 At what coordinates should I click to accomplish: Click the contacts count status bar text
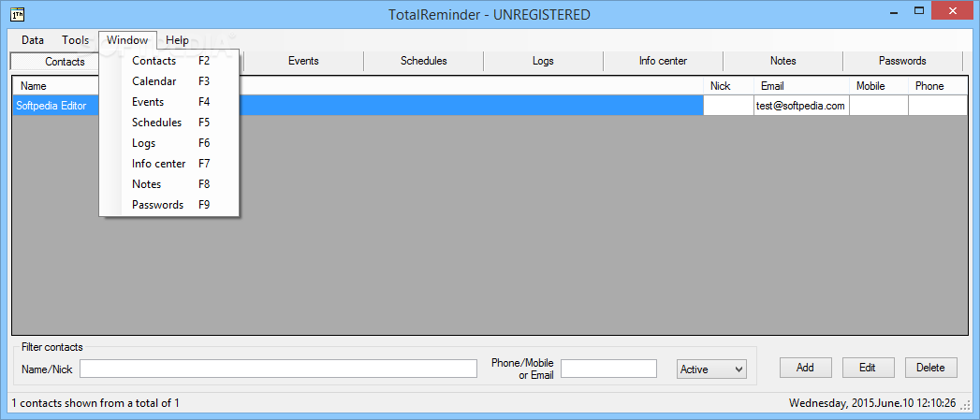pos(95,403)
